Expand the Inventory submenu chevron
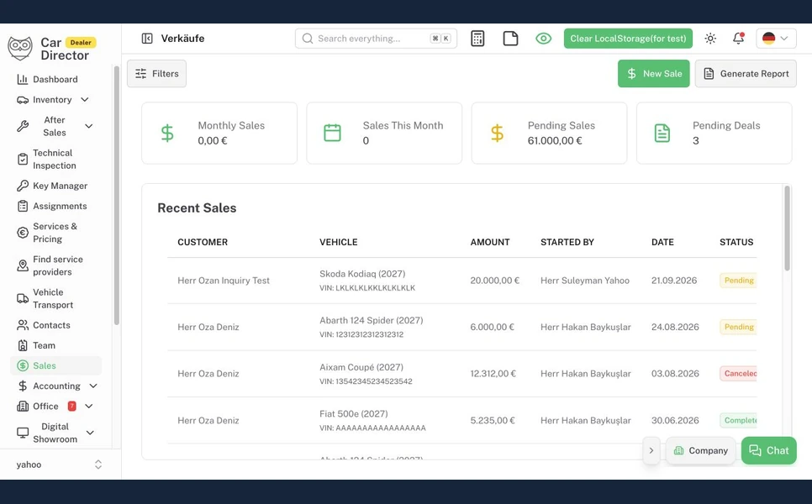 coord(85,99)
